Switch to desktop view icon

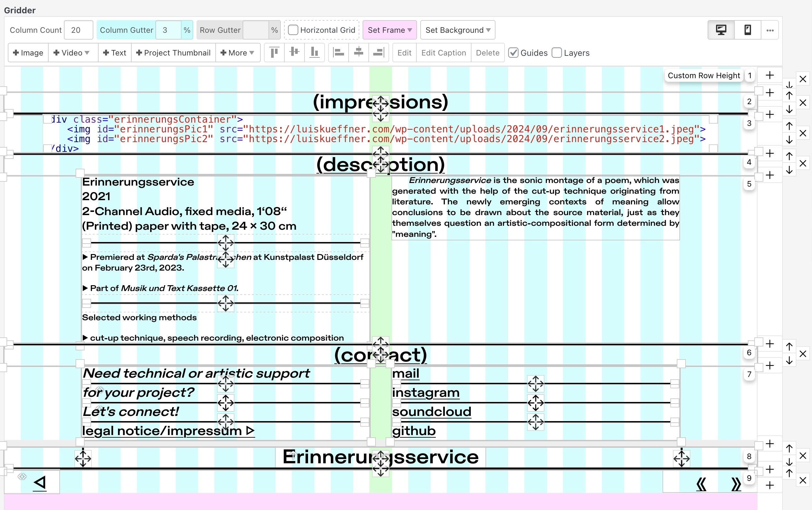[x=721, y=30]
